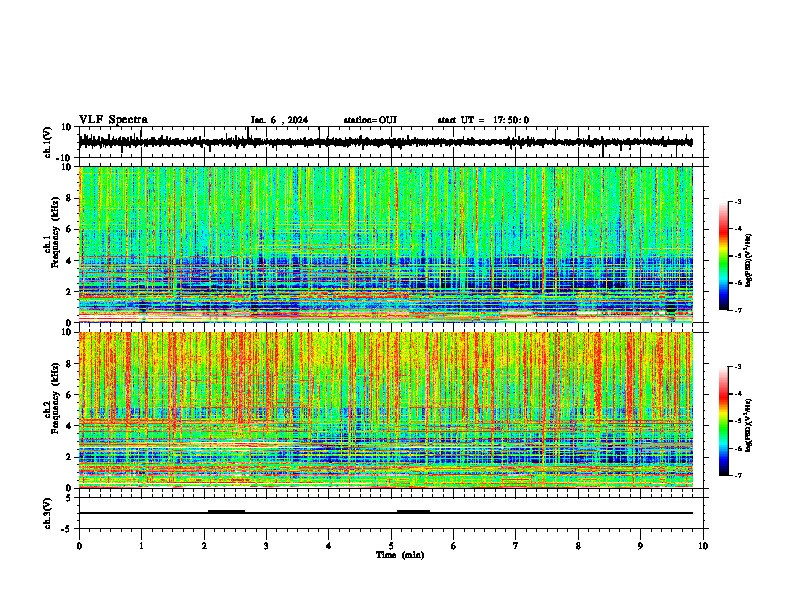
Task: Click the second ch.3 pulse near minute 5
Action: pos(413,511)
